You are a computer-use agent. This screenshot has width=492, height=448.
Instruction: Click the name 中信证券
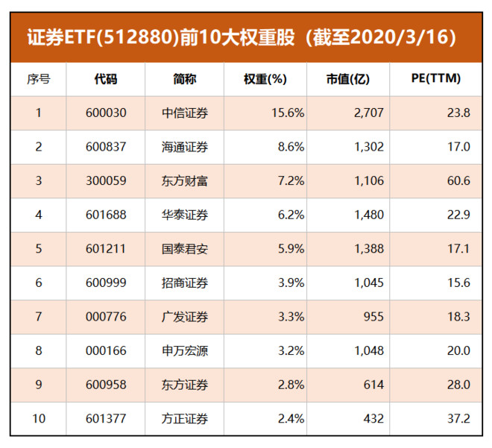click(x=185, y=113)
